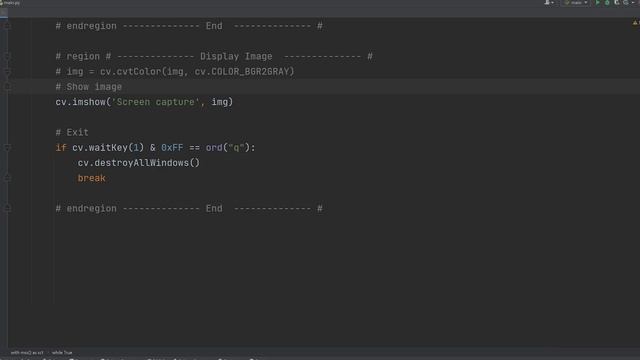Click the "q" string in if statement
Screen dimensions: 640x360
[236, 148]
